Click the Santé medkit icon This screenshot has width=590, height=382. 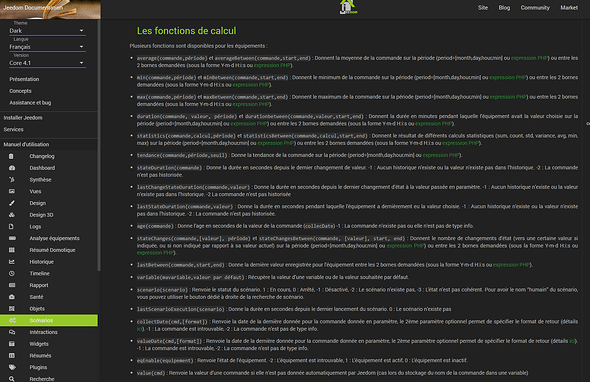coord(12,297)
